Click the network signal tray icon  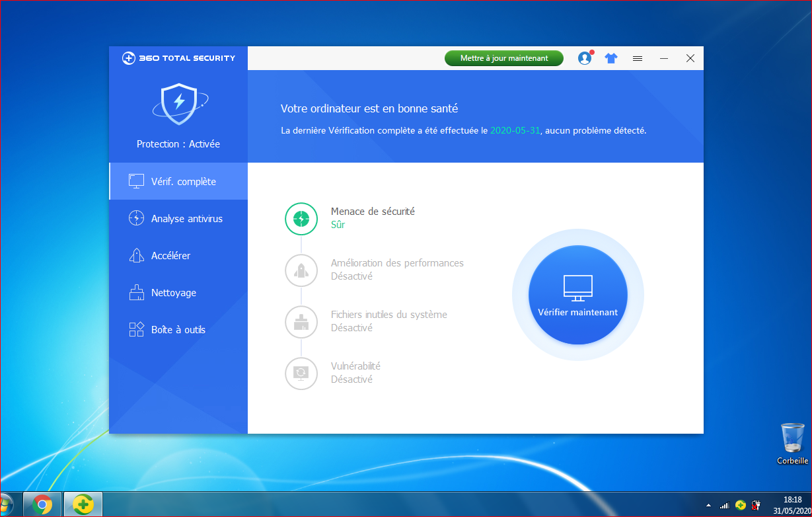pos(725,505)
